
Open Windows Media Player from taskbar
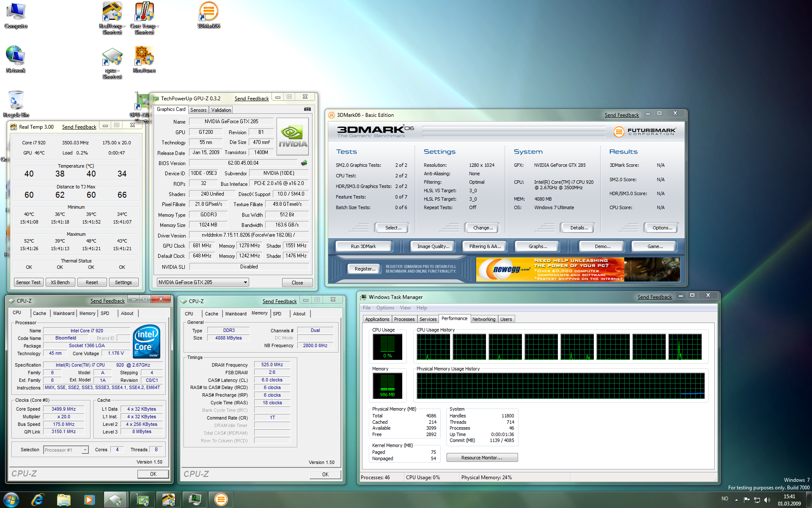click(x=89, y=500)
